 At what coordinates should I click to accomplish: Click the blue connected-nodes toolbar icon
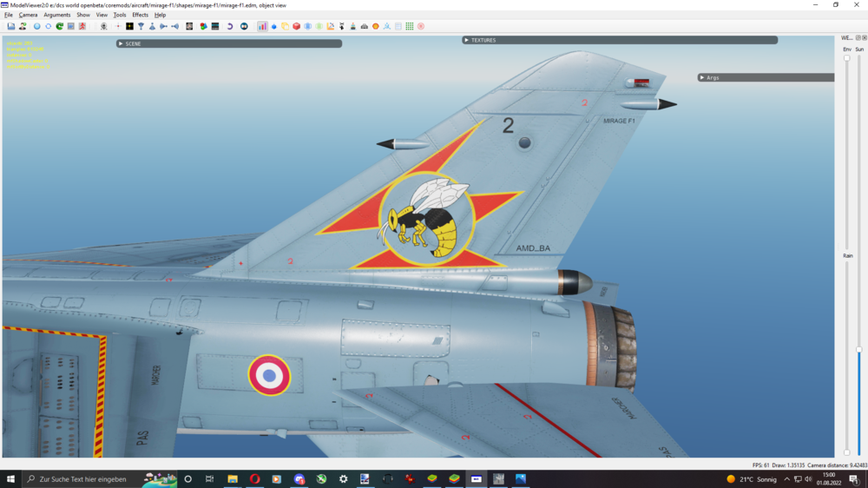pos(387,26)
